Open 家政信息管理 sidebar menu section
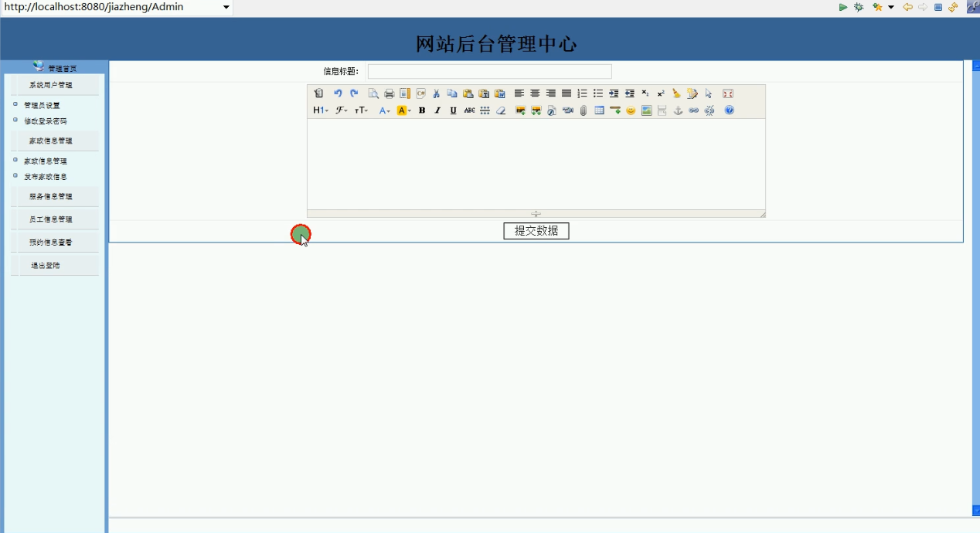Image resolution: width=980 pixels, height=533 pixels. pos(51,141)
